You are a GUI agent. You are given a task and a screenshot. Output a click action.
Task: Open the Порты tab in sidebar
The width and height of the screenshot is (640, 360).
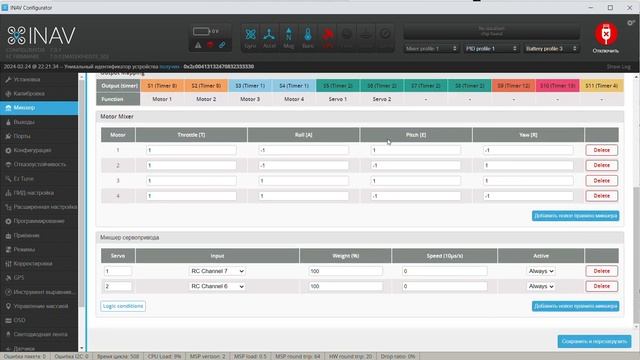point(39,136)
